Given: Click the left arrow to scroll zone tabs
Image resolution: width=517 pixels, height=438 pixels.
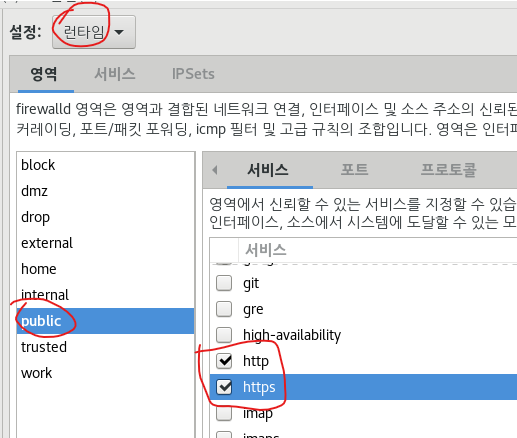Looking at the screenshot, I should (215, 170).
